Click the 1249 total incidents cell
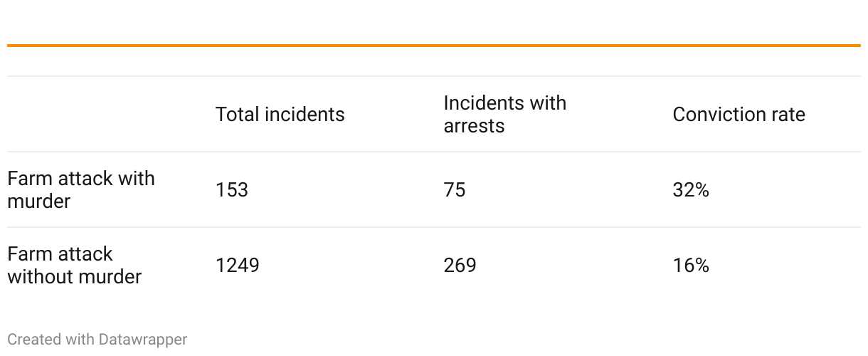 [237, 266]
